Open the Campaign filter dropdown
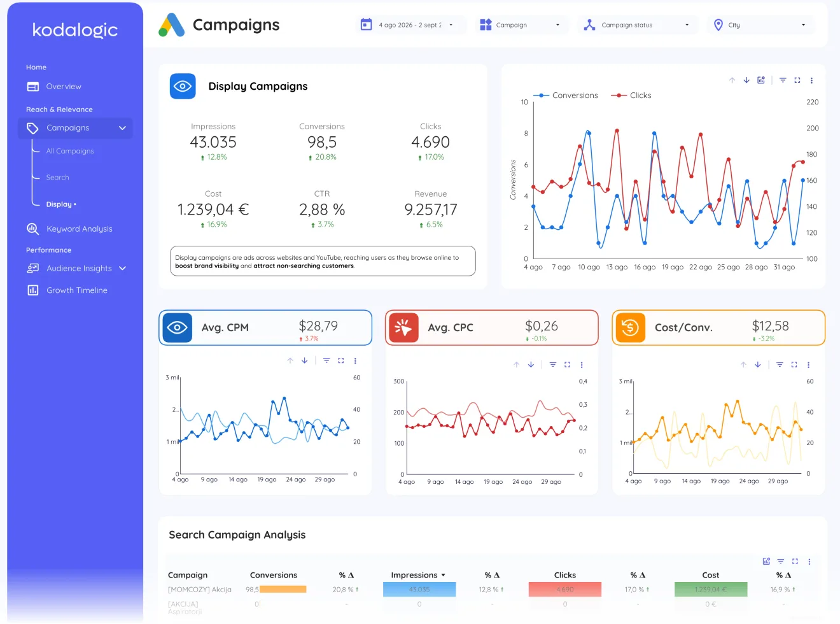840x624 pixels. pyautogui.click(x=558, y=25)
